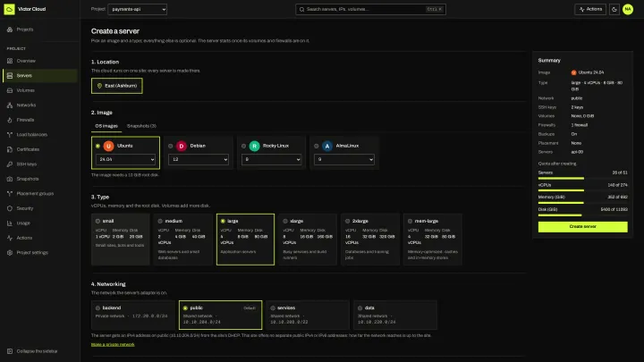Follow the Make a private network link

tap(113, 344)
